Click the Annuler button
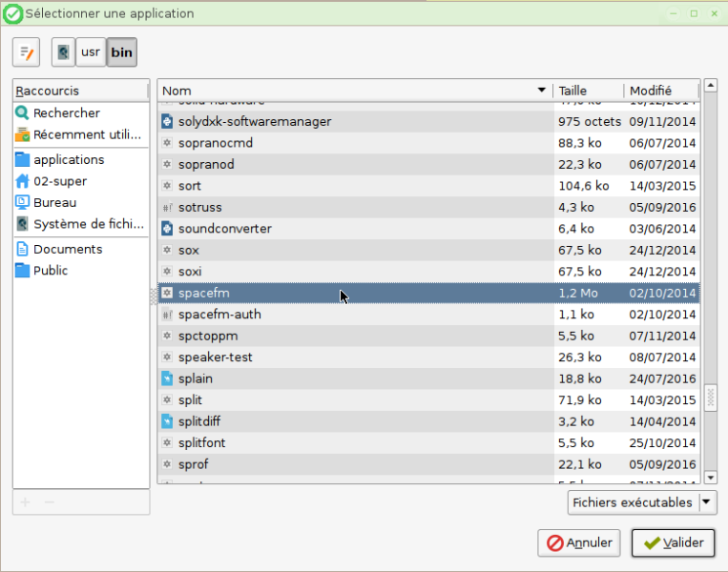The height and width of the screenshot is (572, 728). (579, 542)
